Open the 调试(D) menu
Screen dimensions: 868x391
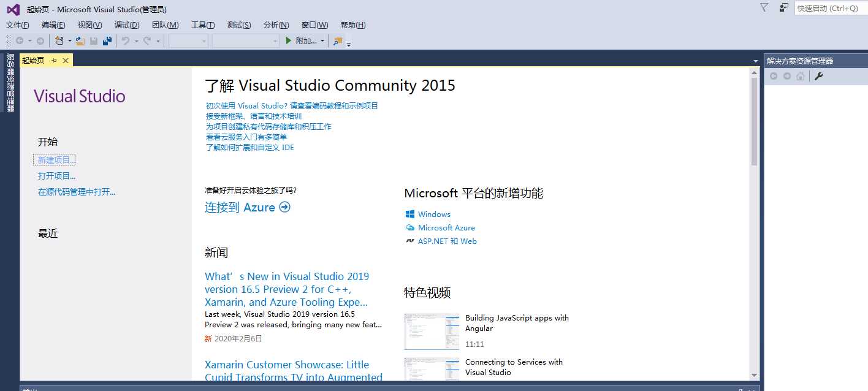pos(127,25)
